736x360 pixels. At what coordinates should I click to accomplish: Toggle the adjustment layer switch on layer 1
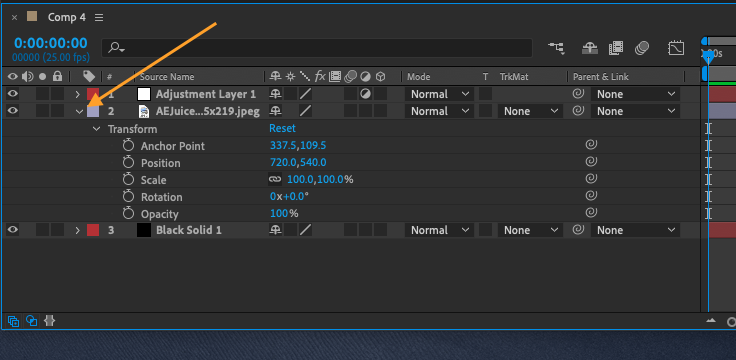[365, 94]
